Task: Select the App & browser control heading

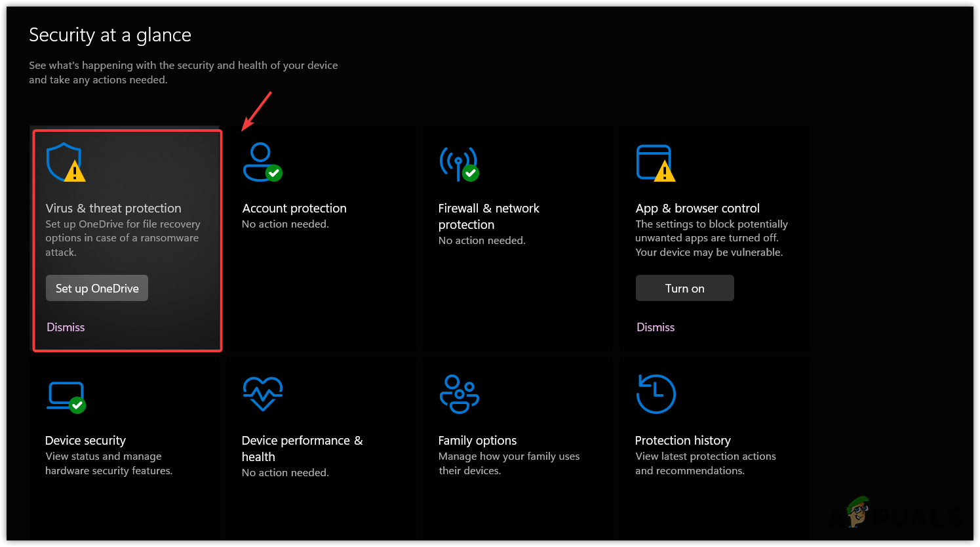Action: point(697,208)
